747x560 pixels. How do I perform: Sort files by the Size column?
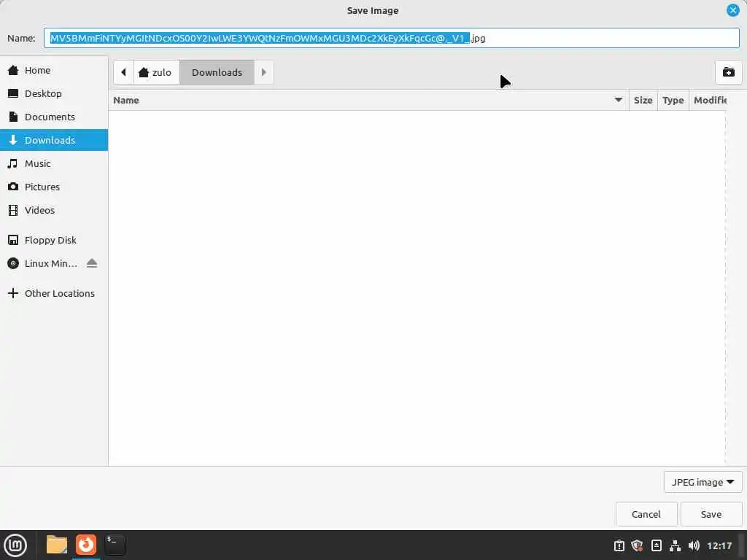(x=643, y=101)
